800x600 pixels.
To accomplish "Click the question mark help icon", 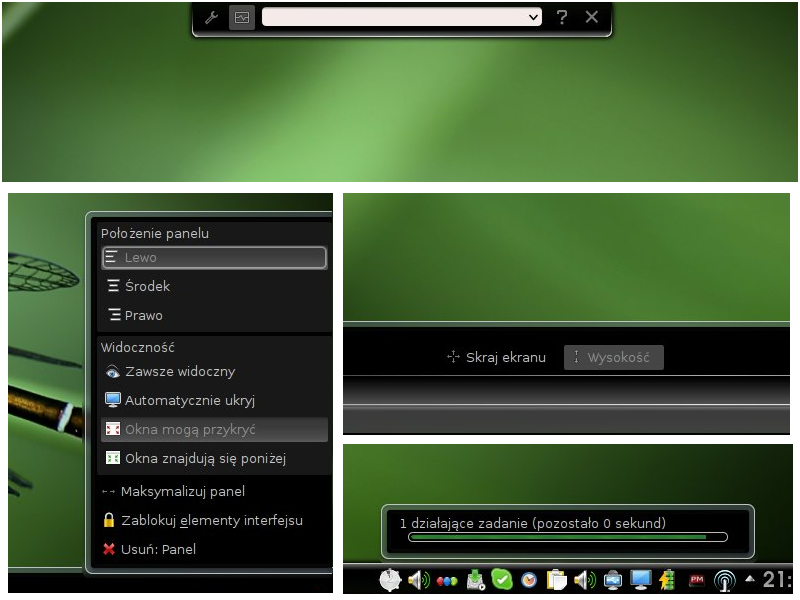I will [x=562, y=17].
